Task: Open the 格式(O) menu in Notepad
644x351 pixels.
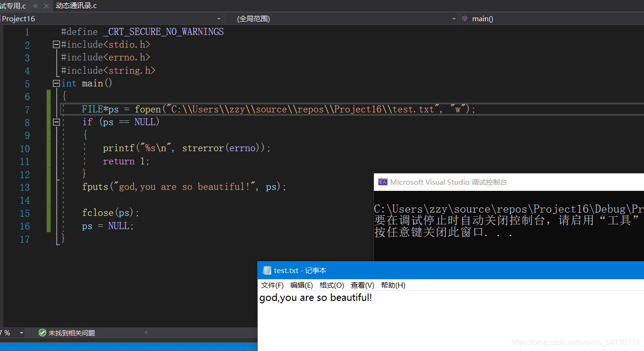Action: click(x=332, y=285)
